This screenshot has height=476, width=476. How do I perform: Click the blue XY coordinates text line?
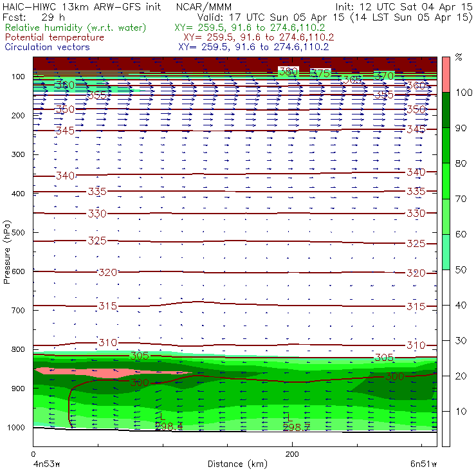coord(253,47)
